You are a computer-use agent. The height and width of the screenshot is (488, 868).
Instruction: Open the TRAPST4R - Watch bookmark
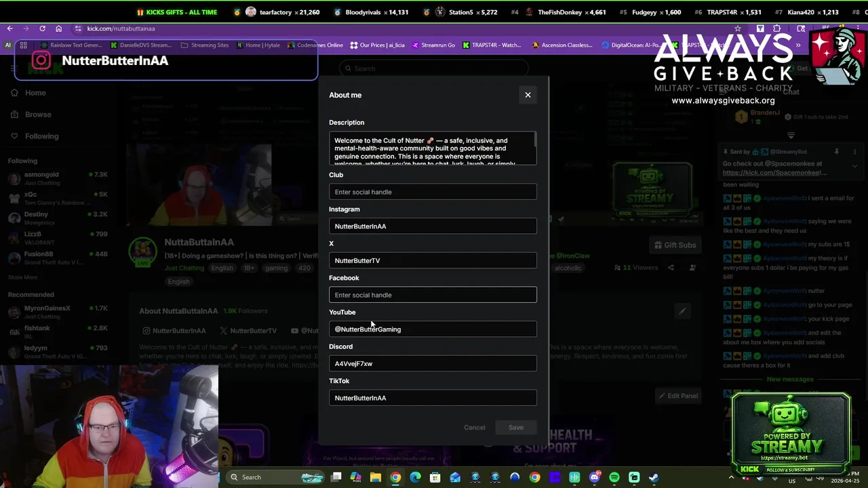click(x=492, y=45)
